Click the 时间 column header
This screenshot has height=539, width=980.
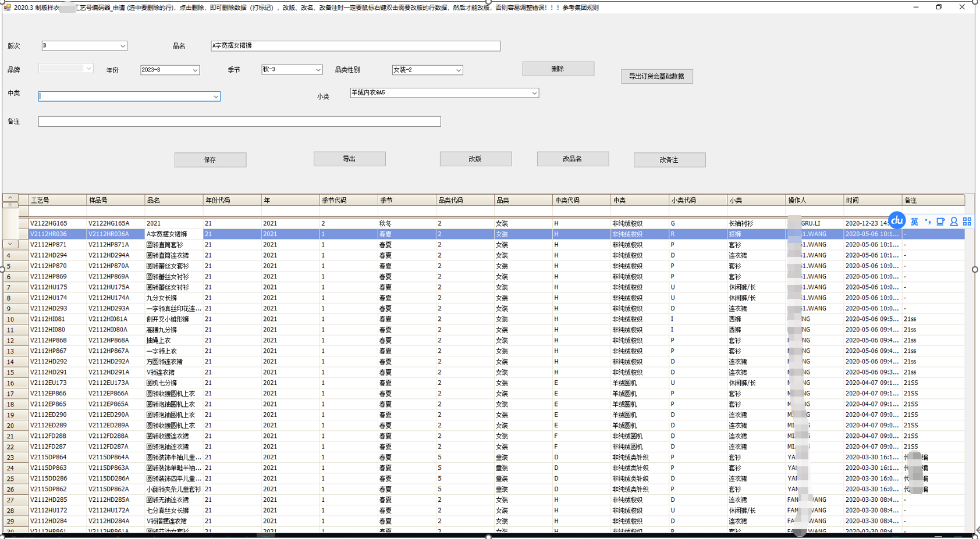(x=872, y=200)
